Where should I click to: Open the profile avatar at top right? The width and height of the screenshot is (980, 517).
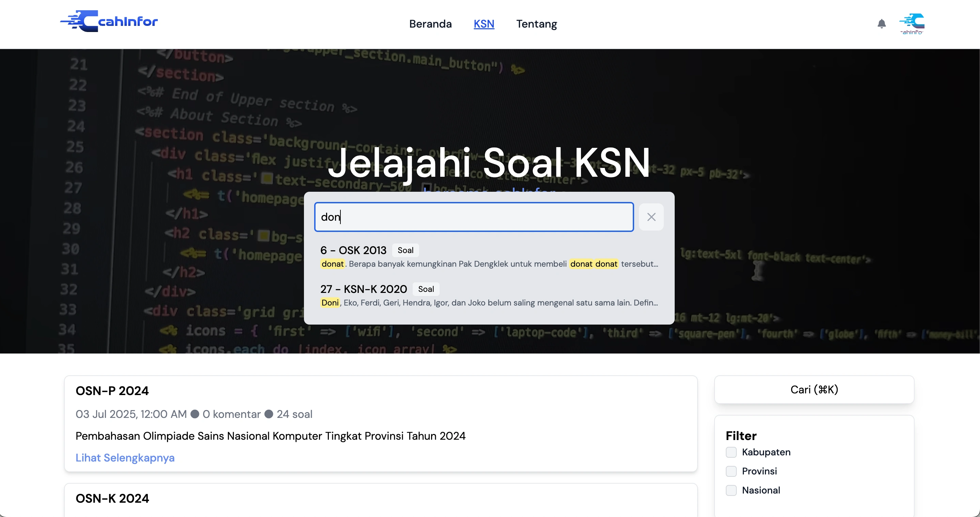(x=912, y=23)
